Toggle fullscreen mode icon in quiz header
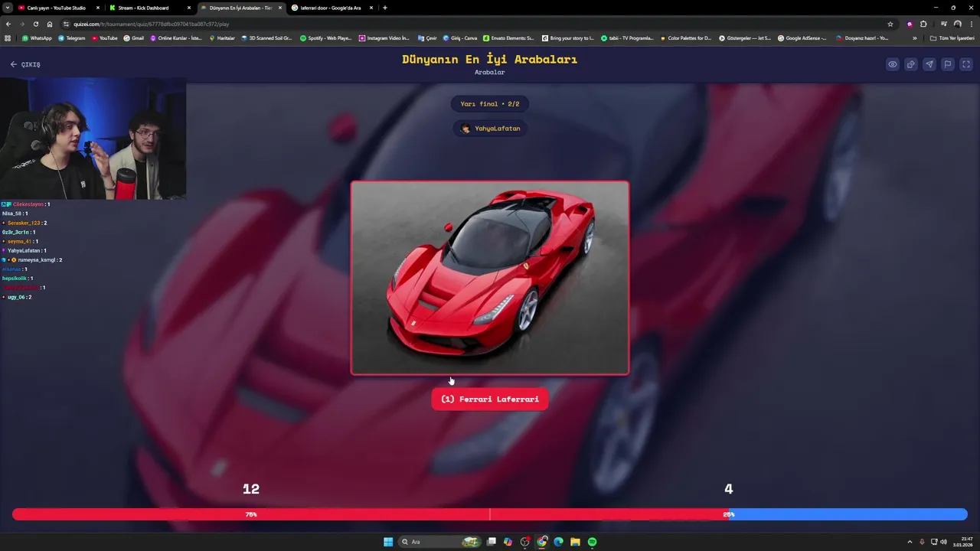The width and height of the screenshot is (980, 551). tap(966, 64)
